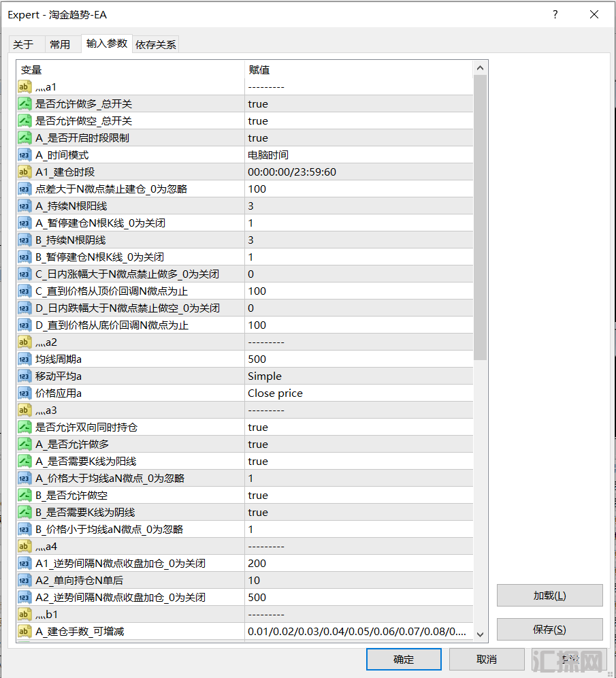
Task: Select the 输入参数 tab
Action: click(107, 44)
